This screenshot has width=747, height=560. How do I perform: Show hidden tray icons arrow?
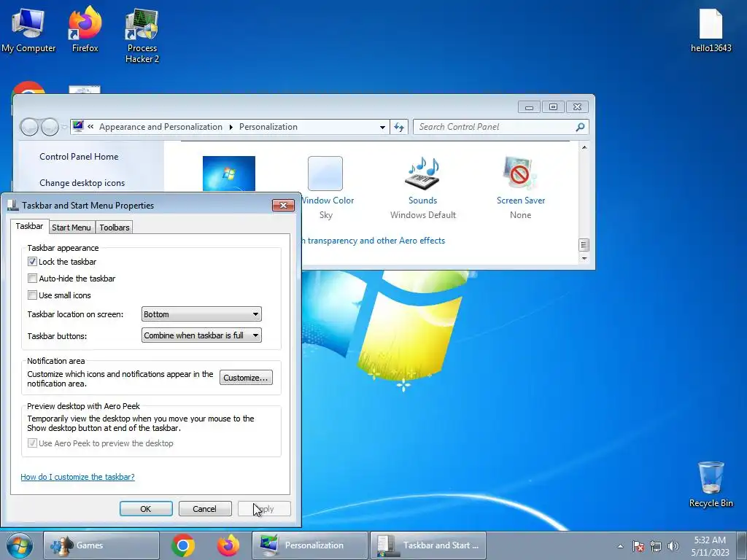(620, 546)
